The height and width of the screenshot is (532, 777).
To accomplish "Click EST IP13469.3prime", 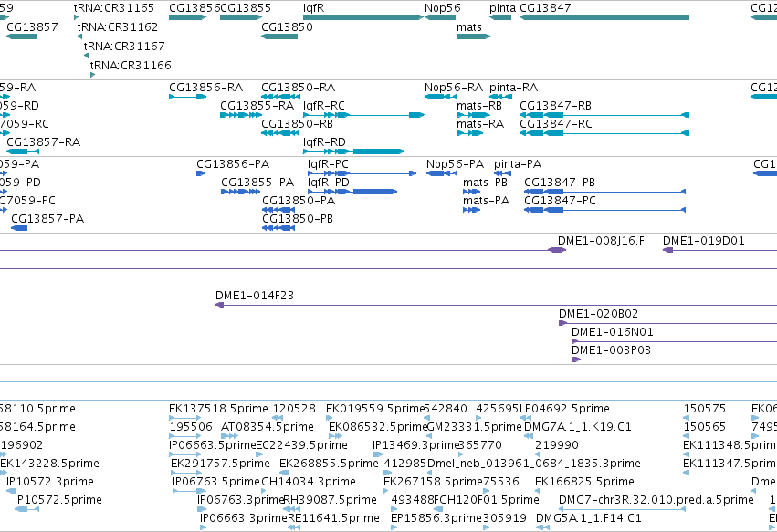I will 378,454.
